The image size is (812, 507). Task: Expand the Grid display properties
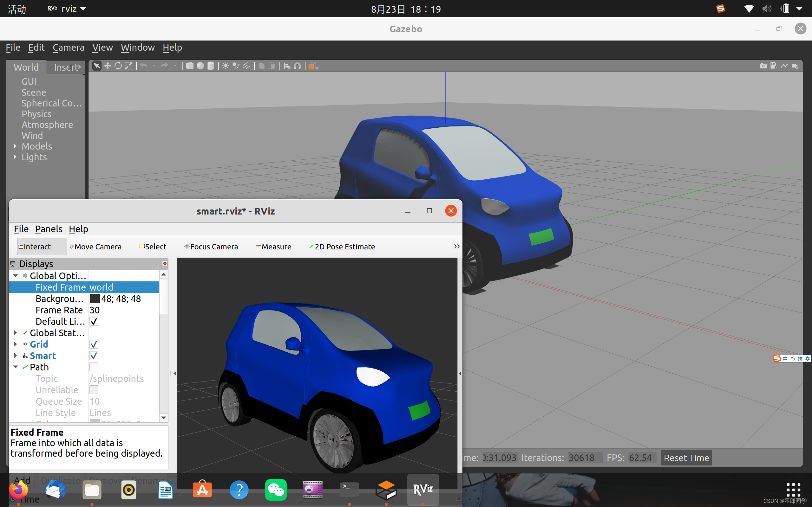click(16, 344)
